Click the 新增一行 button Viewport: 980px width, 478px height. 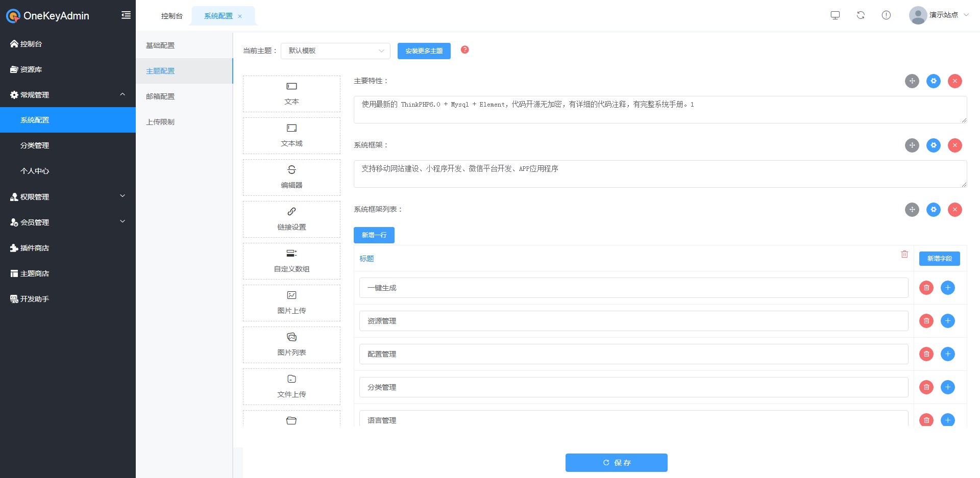374,235
